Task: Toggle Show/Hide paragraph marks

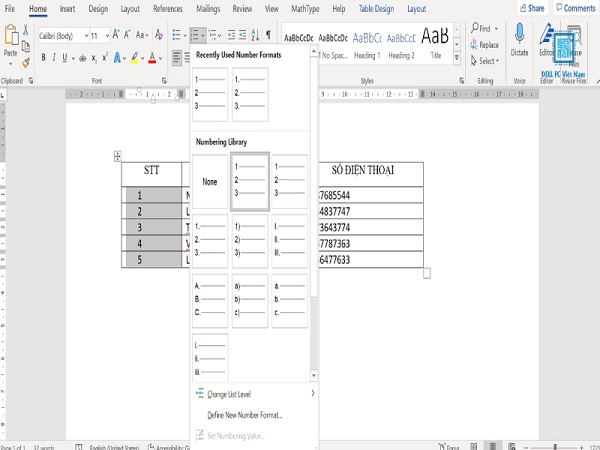Action: (268, 35)
